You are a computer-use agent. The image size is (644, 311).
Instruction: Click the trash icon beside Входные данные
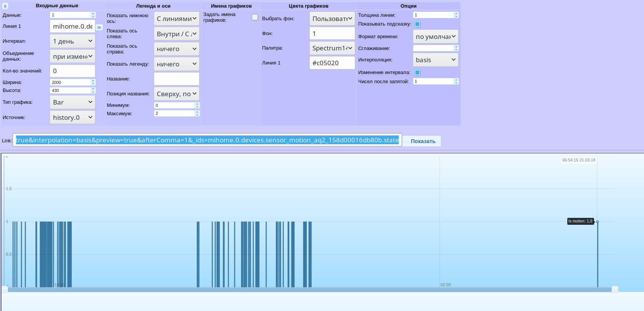(x=5, y=6)
